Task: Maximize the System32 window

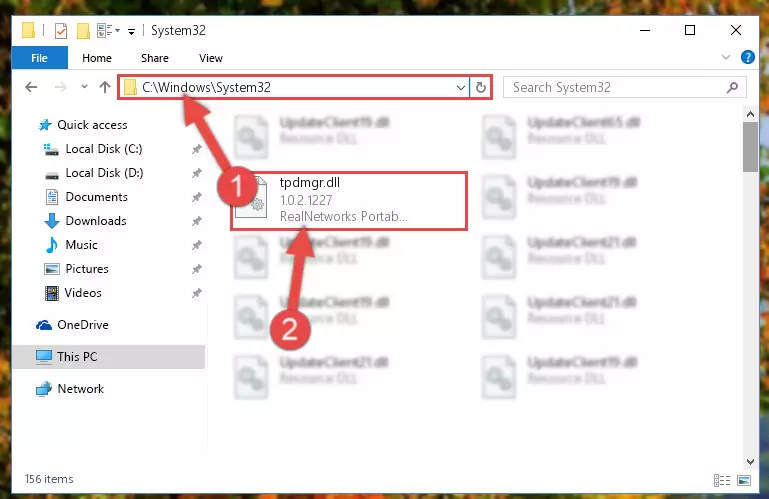Action: [690, 30]
